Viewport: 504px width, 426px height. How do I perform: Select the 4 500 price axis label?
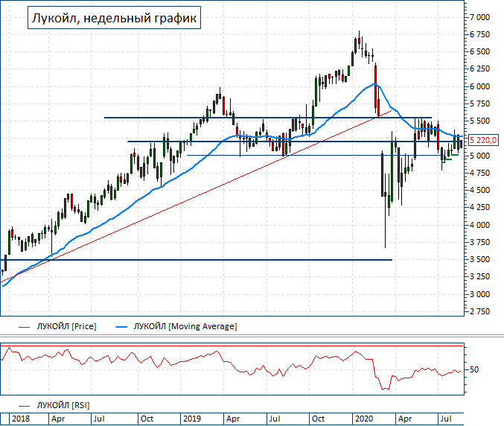480,190
